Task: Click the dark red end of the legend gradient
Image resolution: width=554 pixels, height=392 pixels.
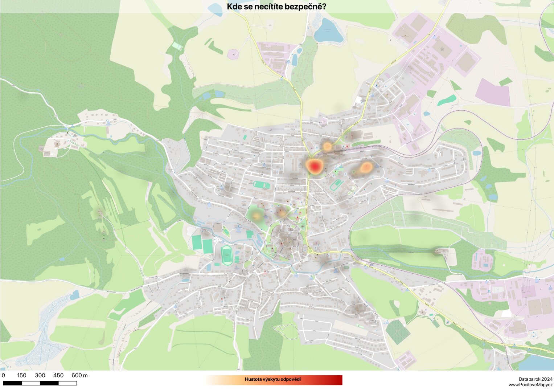Action: 337,380
